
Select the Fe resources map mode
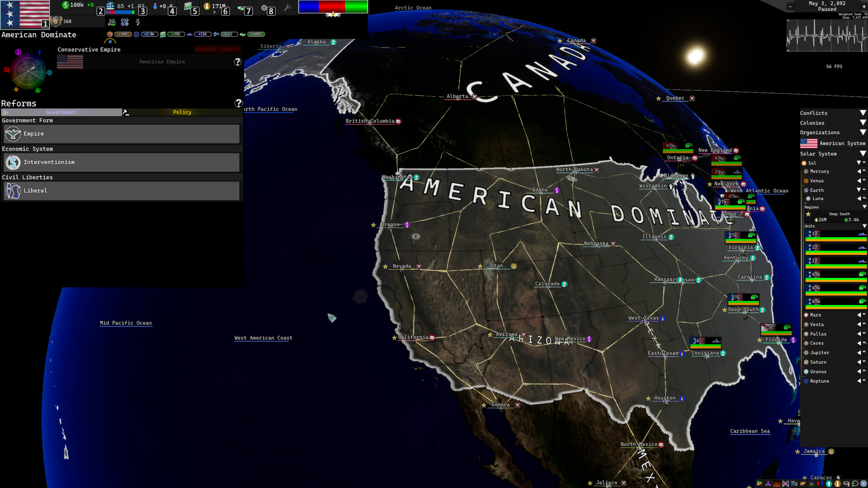point(794,483)
